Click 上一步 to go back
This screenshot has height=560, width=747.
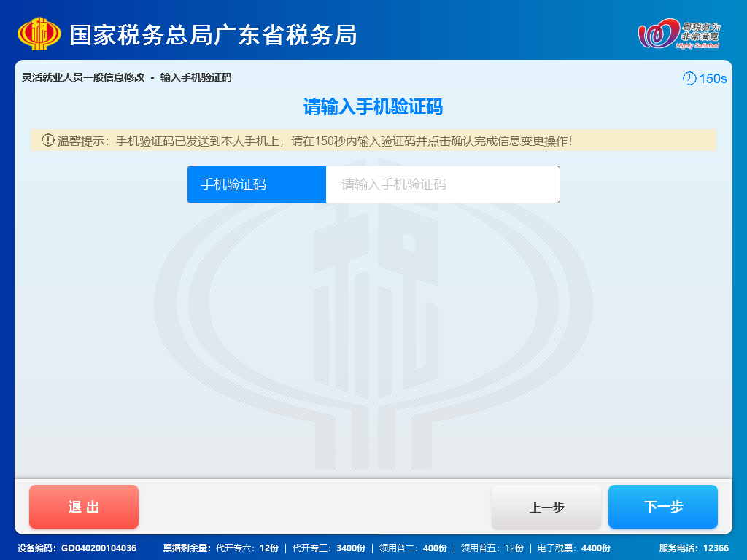[546, 506]
